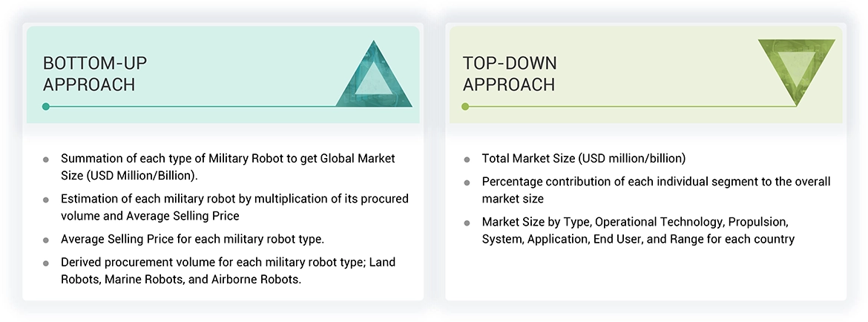The height and width of the screenshot is (322, 868).
Task: Click bullet beside 'Average Selling Price' line
Action: (46, 240)
